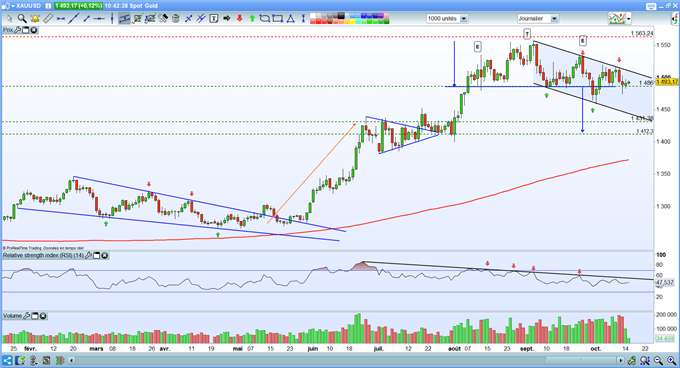Select the arrow cursor tool

(x=10, y=19)
